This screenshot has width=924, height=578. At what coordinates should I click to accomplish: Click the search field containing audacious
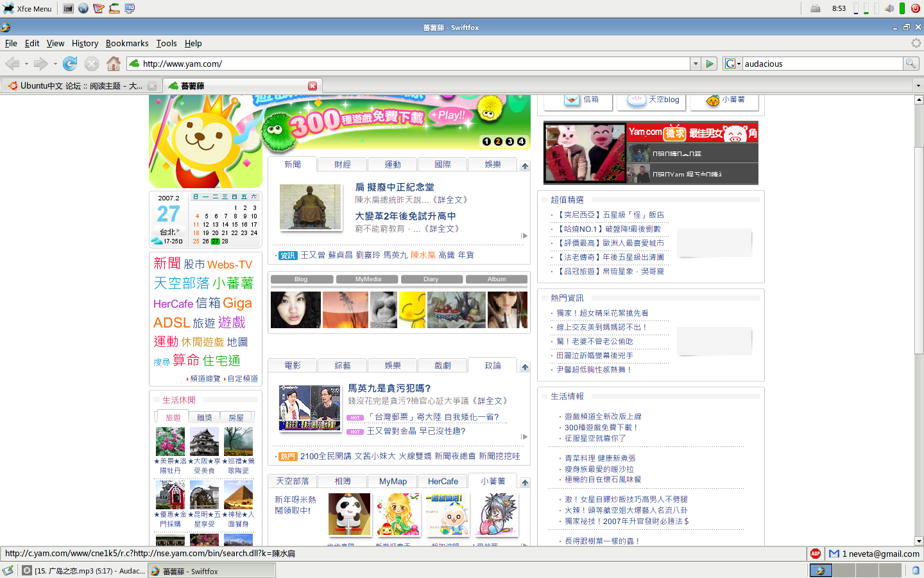[823, 64]
